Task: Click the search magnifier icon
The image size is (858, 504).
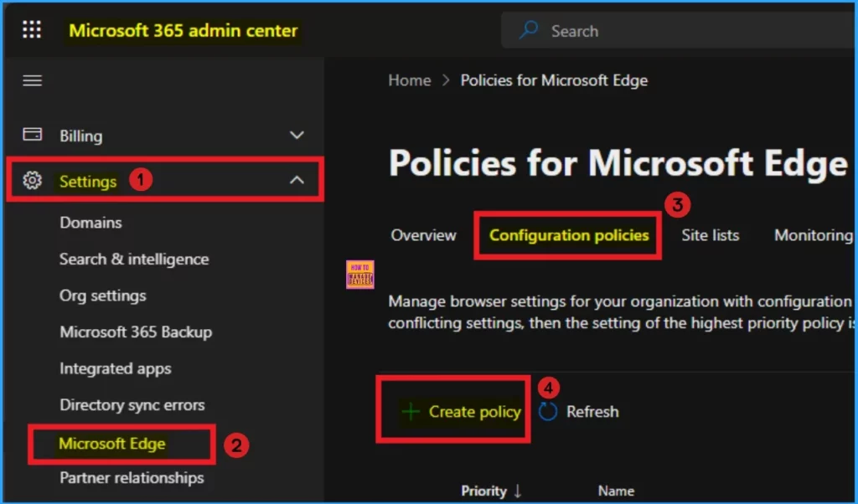Action: coord(529,30)
